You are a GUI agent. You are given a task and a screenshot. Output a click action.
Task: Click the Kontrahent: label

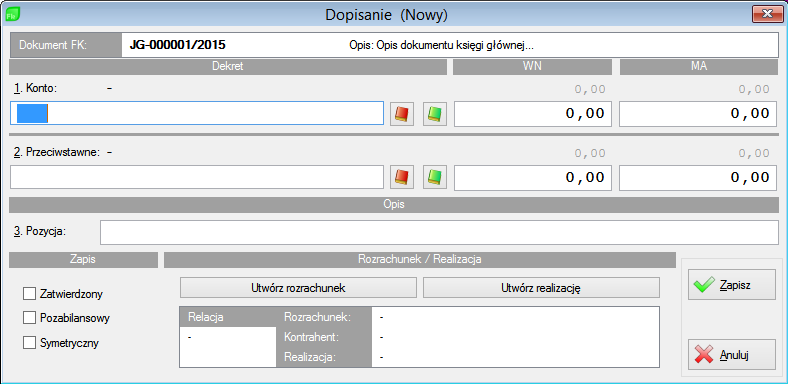[312, 337]
